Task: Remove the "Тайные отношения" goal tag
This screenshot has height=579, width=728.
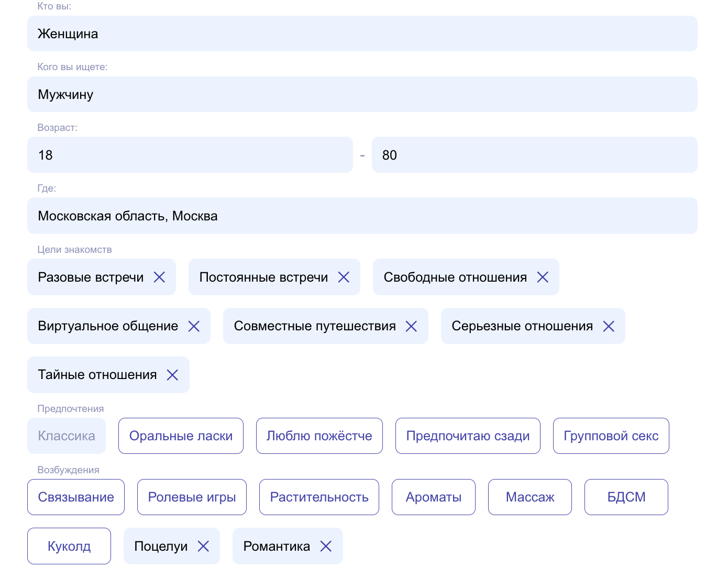Action: coord(172,375)
